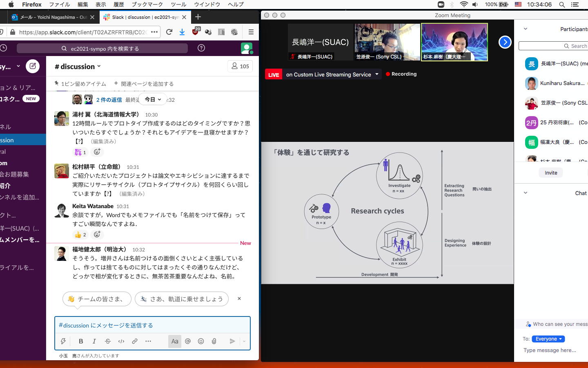Select 杉本 麻樹 video thumbnail in Zoom

coord(454,42)
